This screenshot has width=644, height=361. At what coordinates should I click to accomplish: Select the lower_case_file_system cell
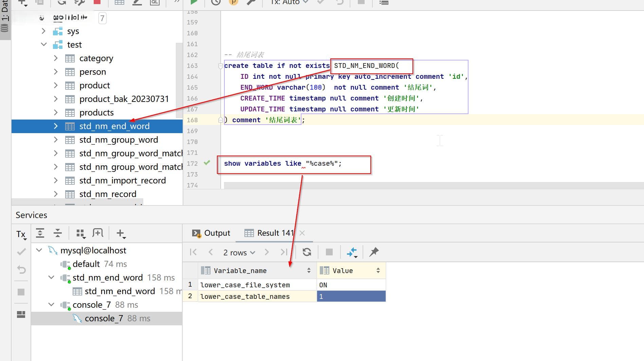click(x=257, y=285)
